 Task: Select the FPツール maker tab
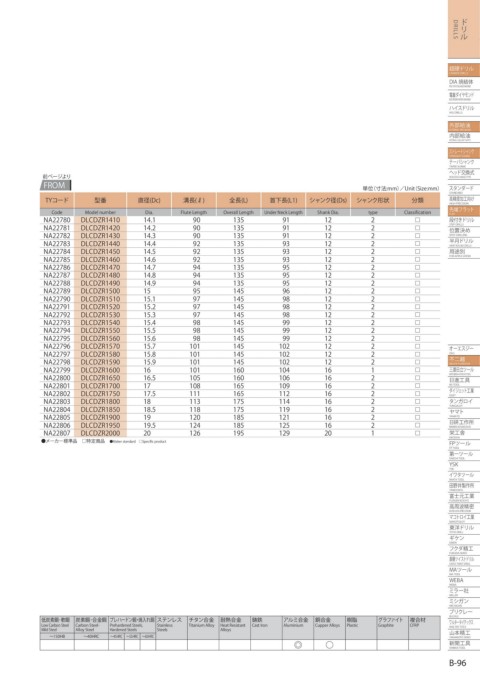click(x=464, y=445)
